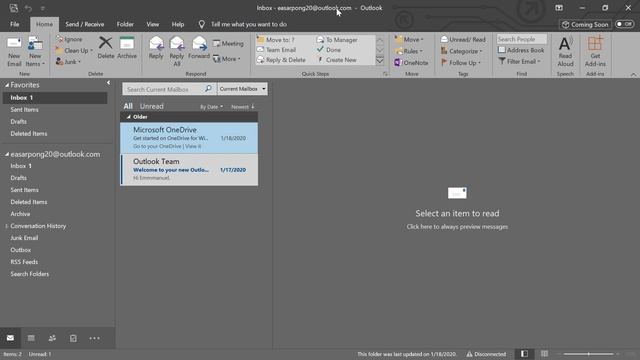The image size is (640, 360).
Task: Open the Current Mailbox scope dropdown
Action: pos(242,89)
